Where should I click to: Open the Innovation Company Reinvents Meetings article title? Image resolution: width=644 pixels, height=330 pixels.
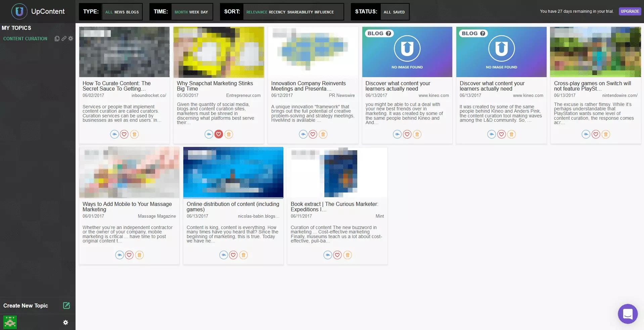pyautogui.click(x=308, y=86)
